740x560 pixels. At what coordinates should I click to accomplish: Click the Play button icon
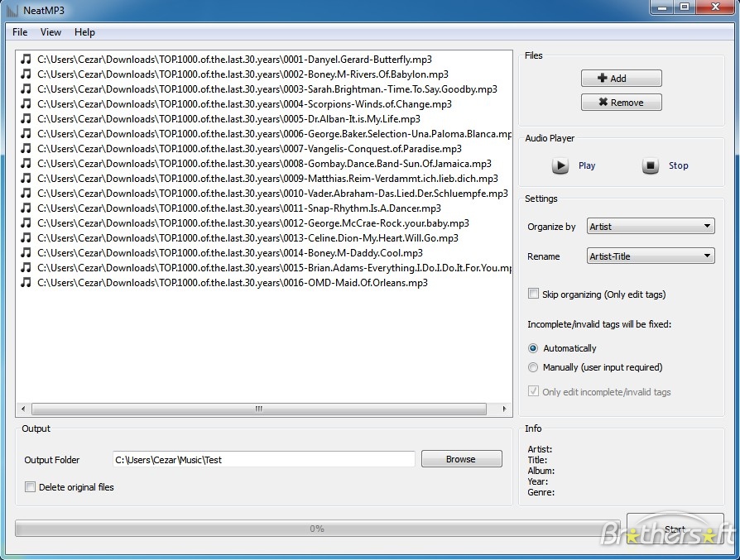pos(560,165)
